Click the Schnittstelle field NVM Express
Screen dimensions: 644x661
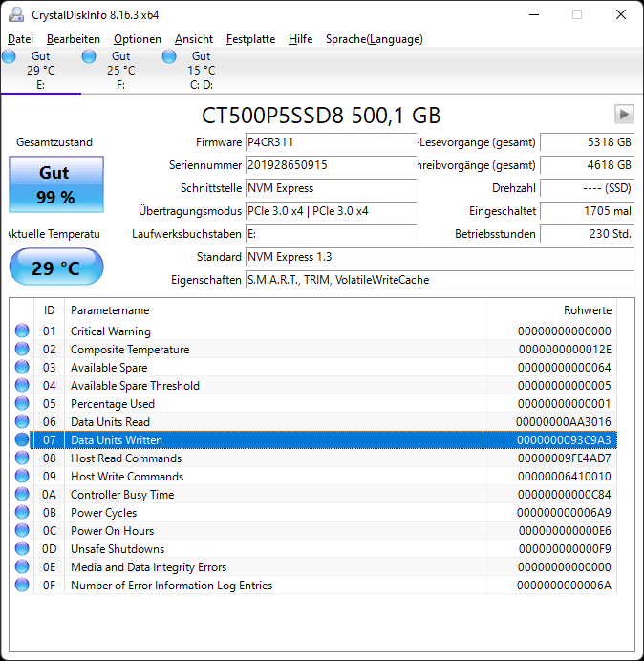331,188
